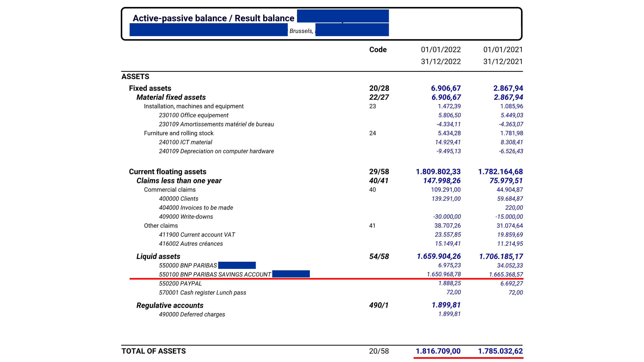Select value 1.665.368,57
The width and height of the screenshot is (644, 362).
506,274
